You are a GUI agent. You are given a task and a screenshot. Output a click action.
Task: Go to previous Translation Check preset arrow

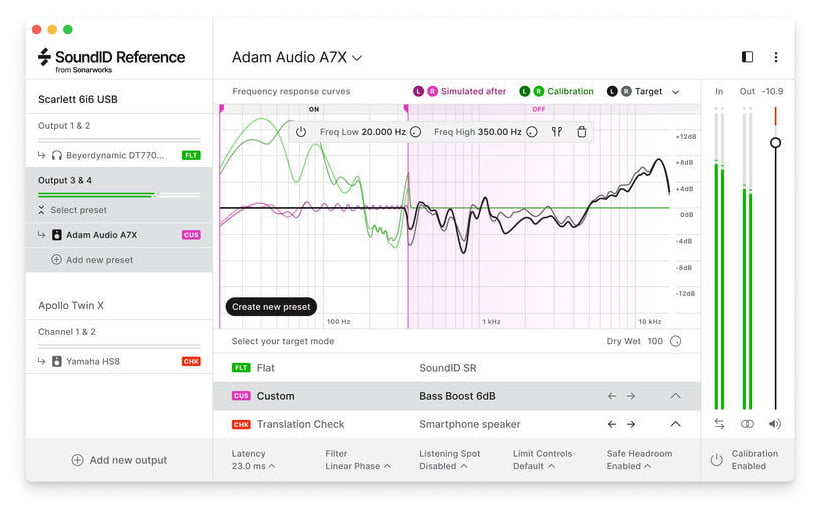tap(612, 424)
